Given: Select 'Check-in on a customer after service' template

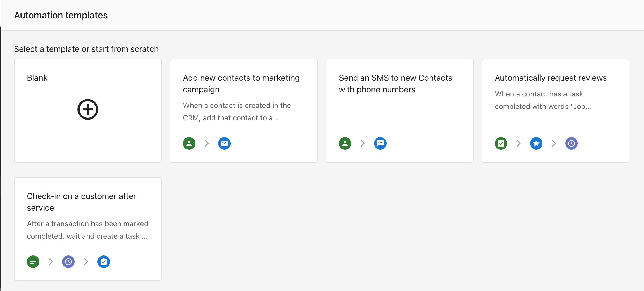Looking at the screenshot, I should point(81,202).
